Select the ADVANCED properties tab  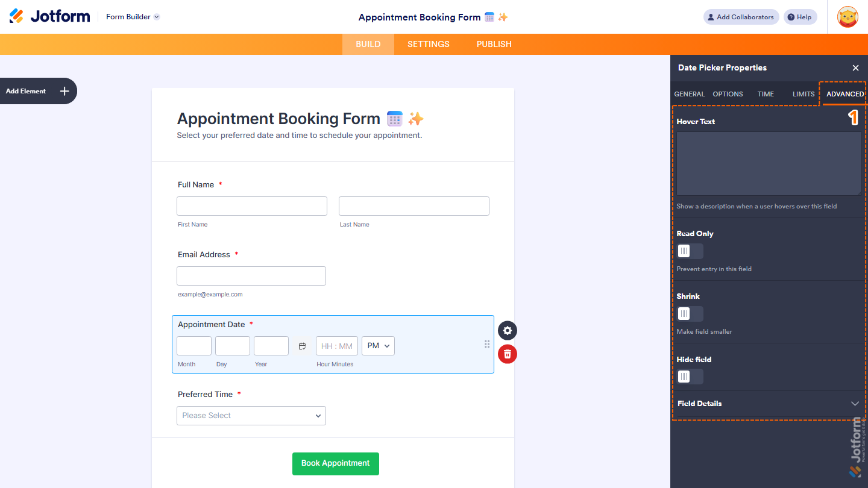pyautogui.click(x=845, y=94)
